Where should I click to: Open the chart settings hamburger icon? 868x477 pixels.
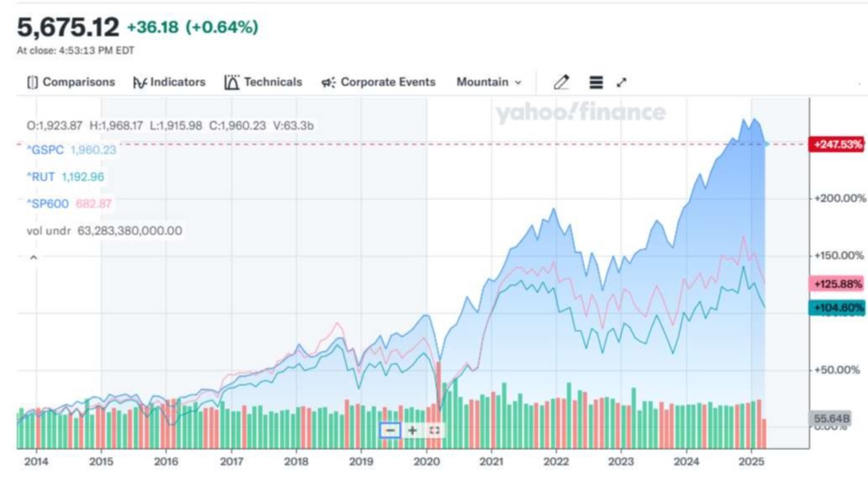595,82
